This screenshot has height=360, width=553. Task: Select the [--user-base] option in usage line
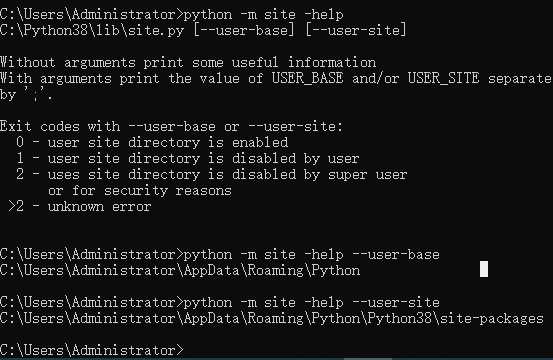point(244,30)
